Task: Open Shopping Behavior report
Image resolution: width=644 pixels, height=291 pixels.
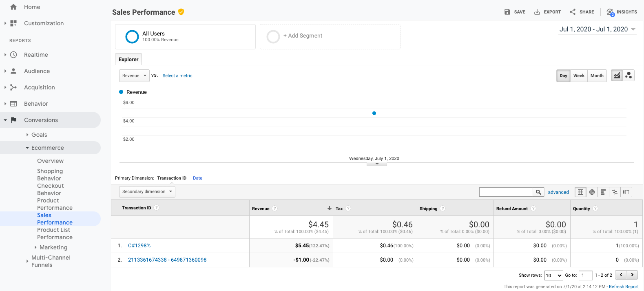Action: point(50,175)
